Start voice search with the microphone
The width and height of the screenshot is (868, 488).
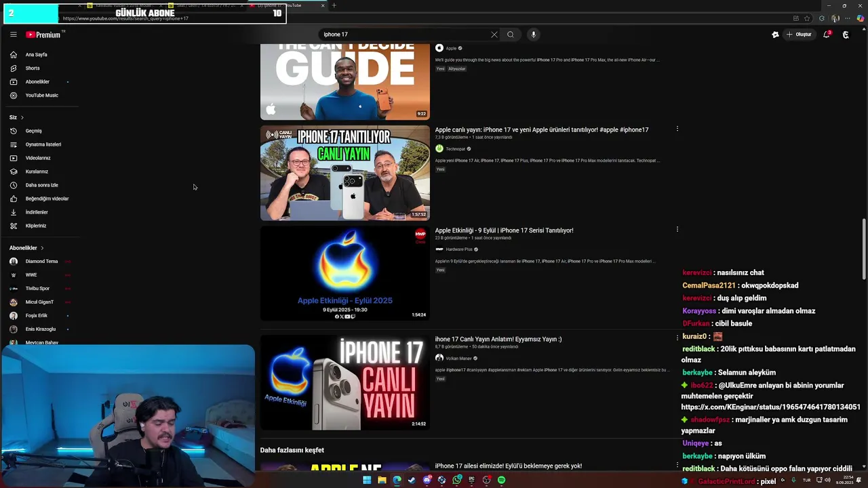pos(534,35)
